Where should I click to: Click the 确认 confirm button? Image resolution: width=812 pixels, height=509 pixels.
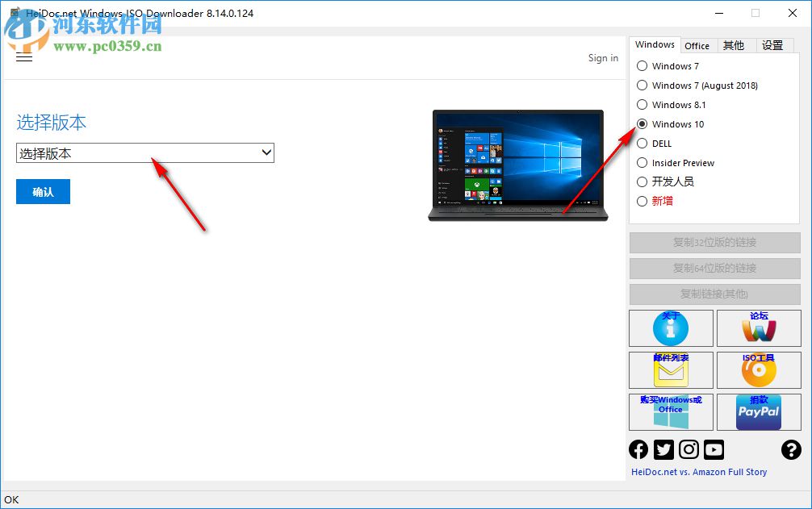[43, 191]
